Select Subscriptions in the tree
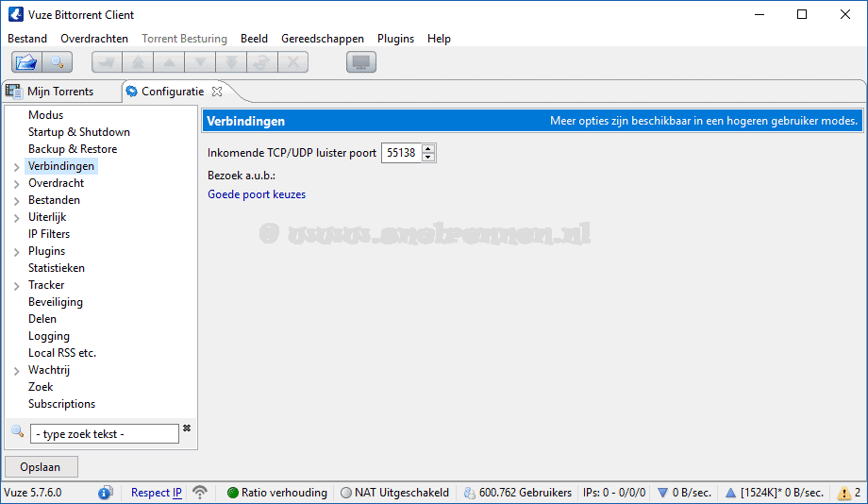This screenshot has height=504, width=868. (x=61, y=404)
